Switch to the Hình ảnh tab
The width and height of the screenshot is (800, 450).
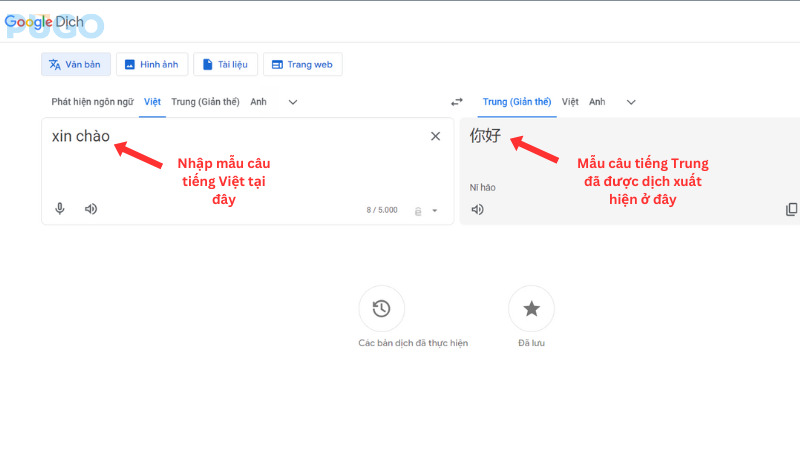coord(151,65)
